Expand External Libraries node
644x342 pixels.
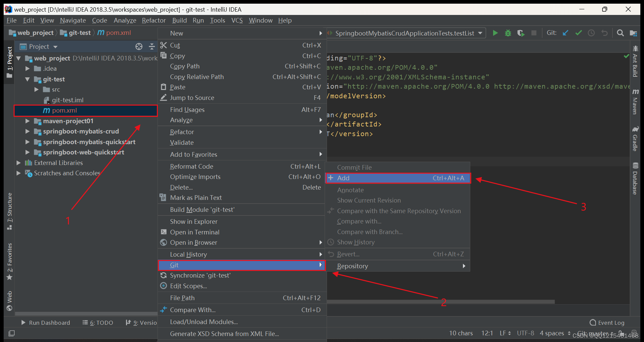pos(19,163)
